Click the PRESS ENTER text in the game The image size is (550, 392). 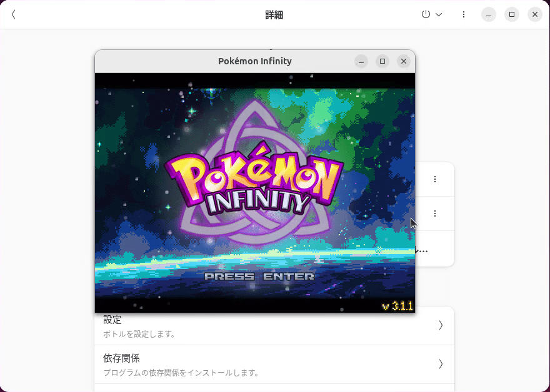point(259,277)
